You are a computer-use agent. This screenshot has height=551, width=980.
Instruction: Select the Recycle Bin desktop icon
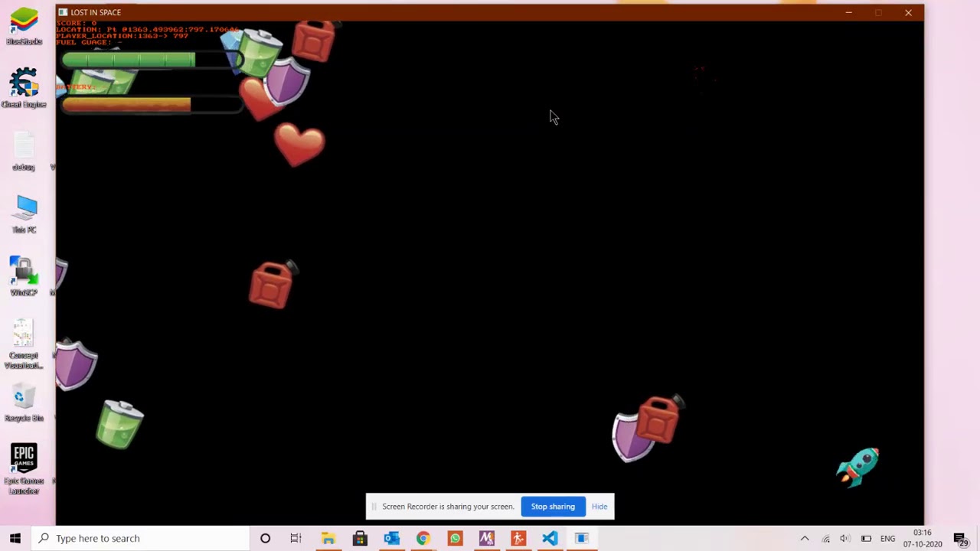[24, 403]
